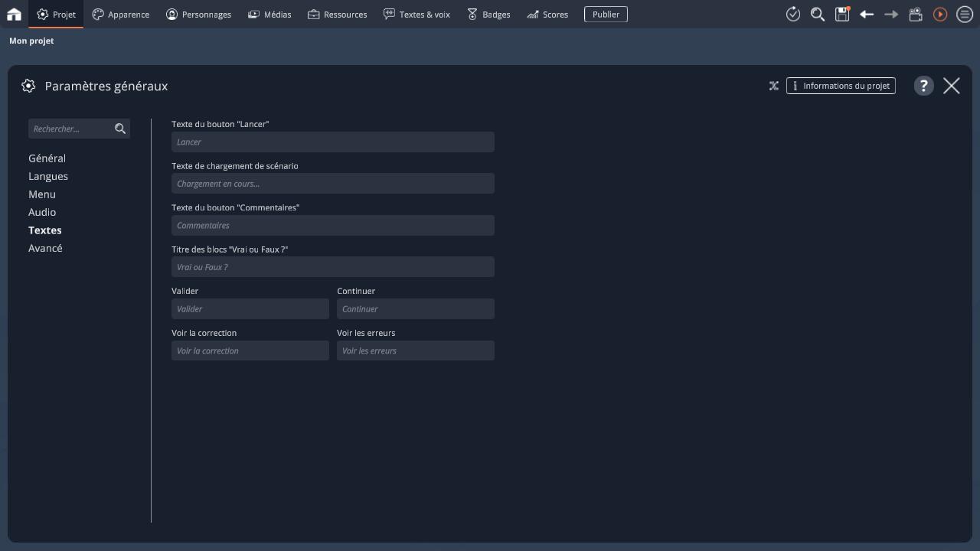Redo with the right arrow icon

[x=891, y=14]
